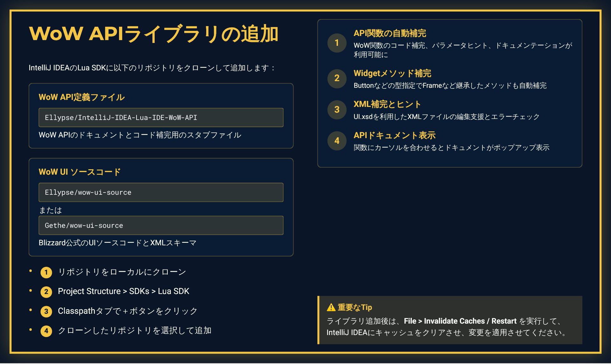Viewport: 611px width, 364px height.
Task: Click the number 3 circle beside XML補完とヒント
Action: click(337, 110)
